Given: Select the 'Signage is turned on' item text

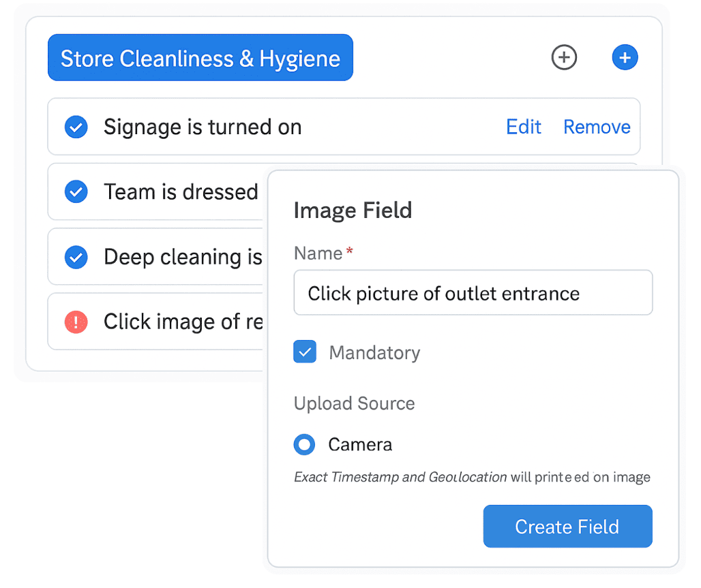Looking at the screenshot, I should (203, 127).
